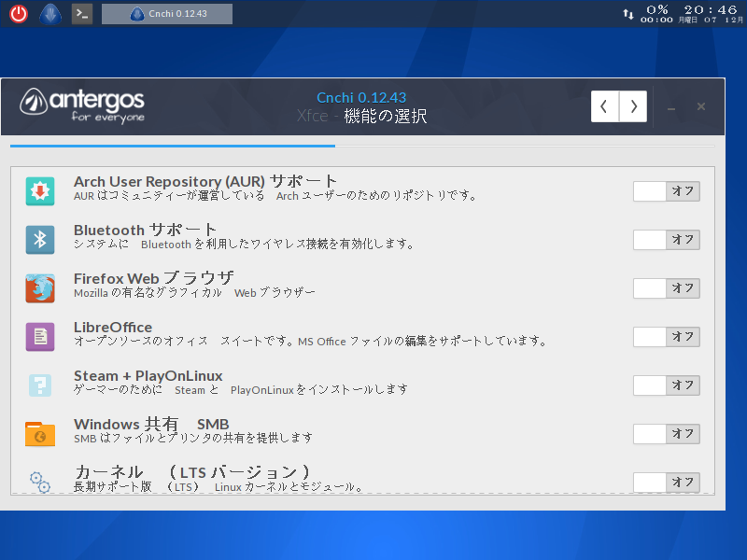Enable AUR support with its toggle
Image resolution: width=747 pixels, height=560 pixels.
(666, 190)
